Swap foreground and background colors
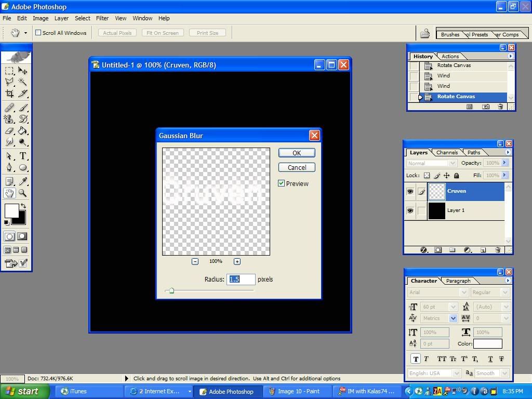The height and width of the screenshot is (399, 532). pos(23,206)
